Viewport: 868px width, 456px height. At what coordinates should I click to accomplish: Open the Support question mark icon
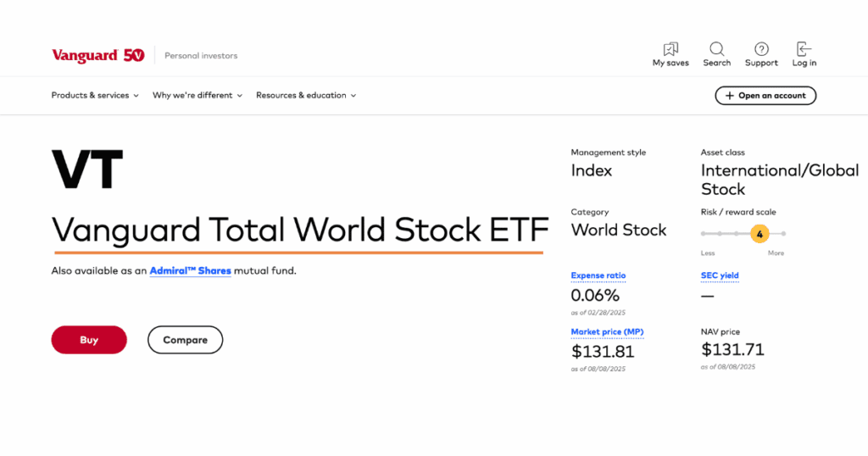coord(761,48)
